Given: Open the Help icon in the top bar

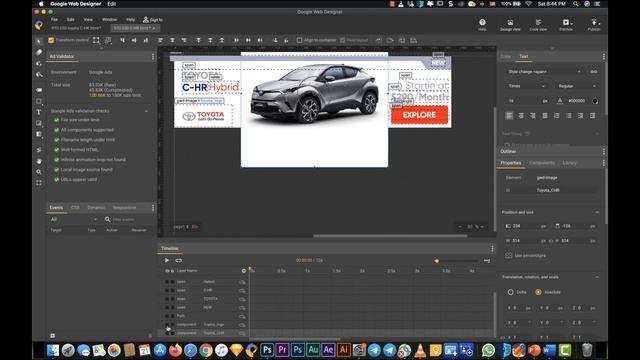Looking at the screenshot, I should click(x=482, y=22).
